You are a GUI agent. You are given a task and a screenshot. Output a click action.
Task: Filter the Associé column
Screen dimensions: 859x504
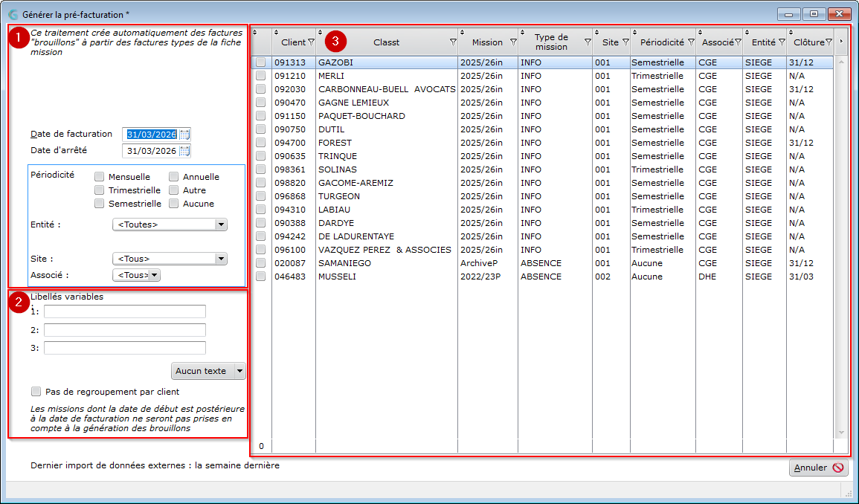[738, 42]
